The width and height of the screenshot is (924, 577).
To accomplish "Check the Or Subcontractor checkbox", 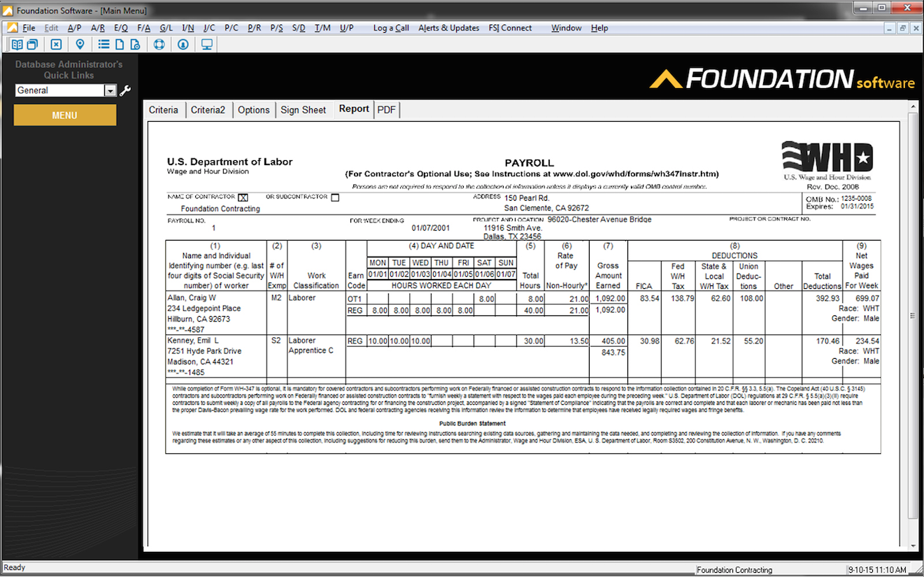I will pyautogui.click(x=335, y=197).
